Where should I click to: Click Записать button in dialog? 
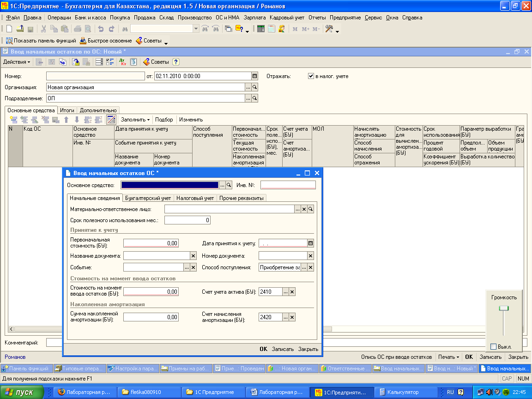(x=283, y=349)
